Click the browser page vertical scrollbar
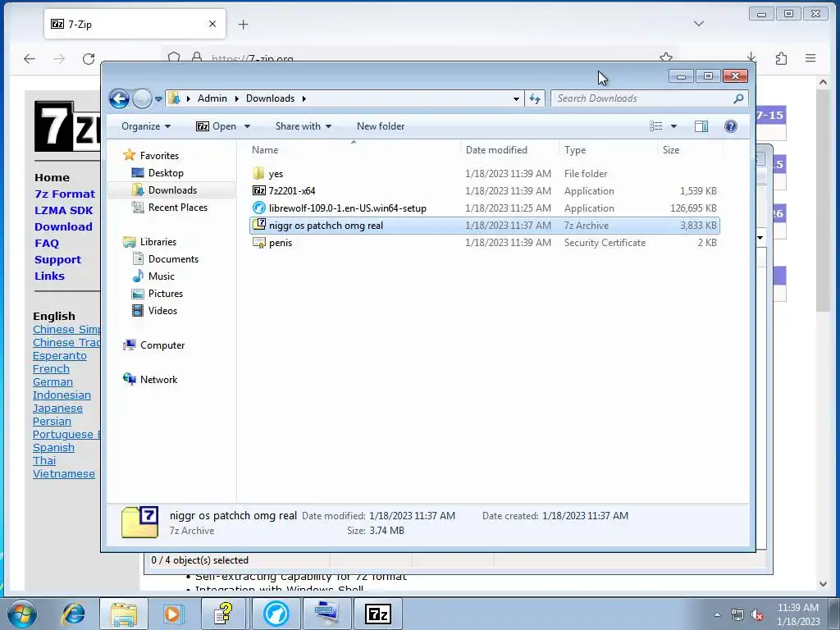This screenshot has height=630, width=840. tap(823, 201)
